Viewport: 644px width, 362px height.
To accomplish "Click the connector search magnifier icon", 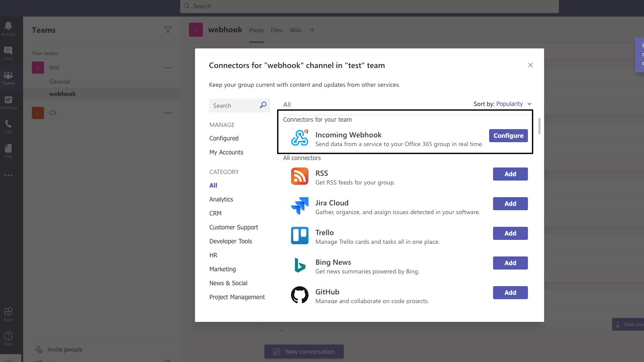I will (x=263, y=105).
